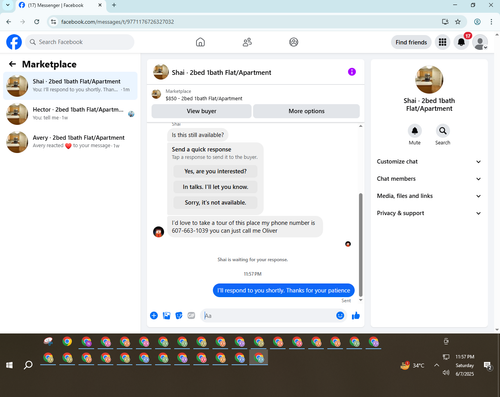Image resolution: width=500 pixels, height=397 pixels.
Task: Open the tab search dropdown arrow
Action: click(x=7, y=5)
